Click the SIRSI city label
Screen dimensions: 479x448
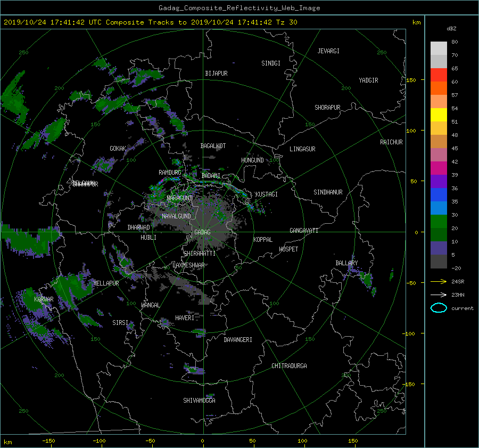120,323
